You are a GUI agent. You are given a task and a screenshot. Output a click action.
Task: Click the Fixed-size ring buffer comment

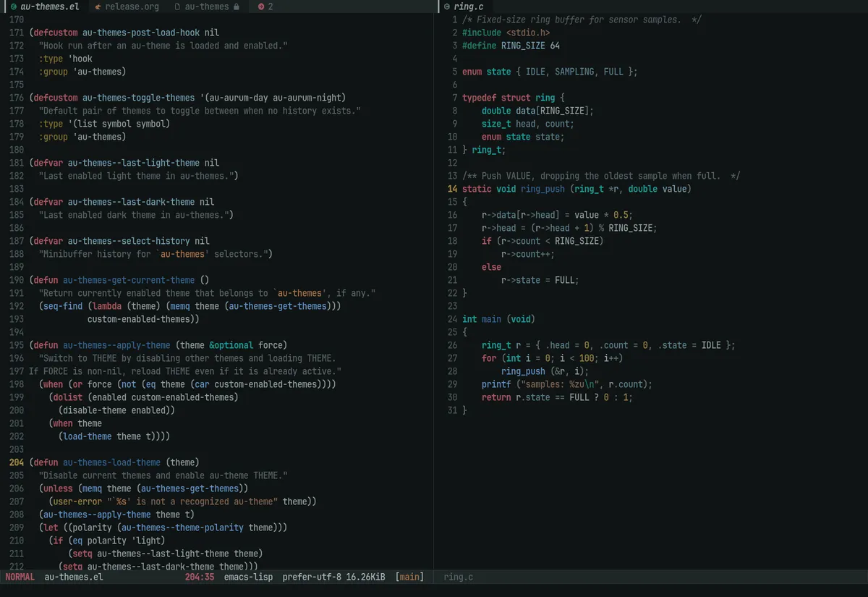582,20
